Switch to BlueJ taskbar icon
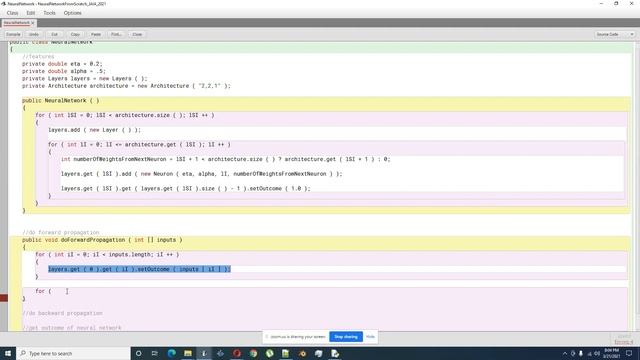This screenshot has height=360, width=640. (204, 353)
